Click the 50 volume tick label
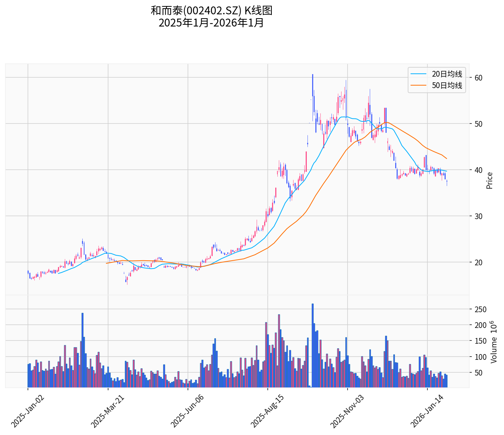This screenshot has height=435, width=504. click(479, 373)
